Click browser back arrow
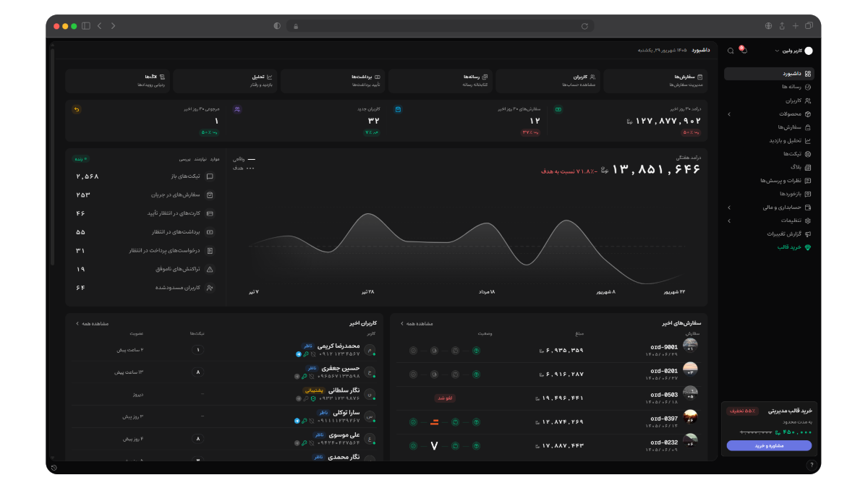The height and width of the screenshot is (488, 868). click(x=100, y=26)
